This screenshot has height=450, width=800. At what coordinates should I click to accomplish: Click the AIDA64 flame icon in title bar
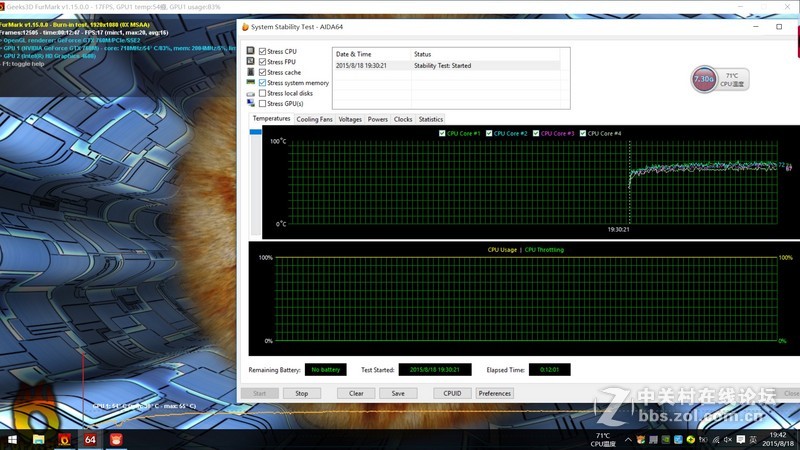click(x=245, y=27)
